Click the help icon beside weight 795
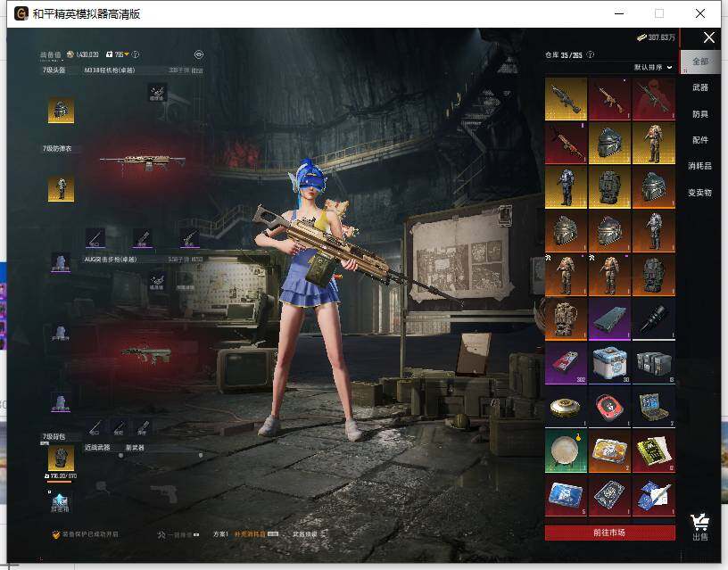728x570 pixels. (135, 54)
